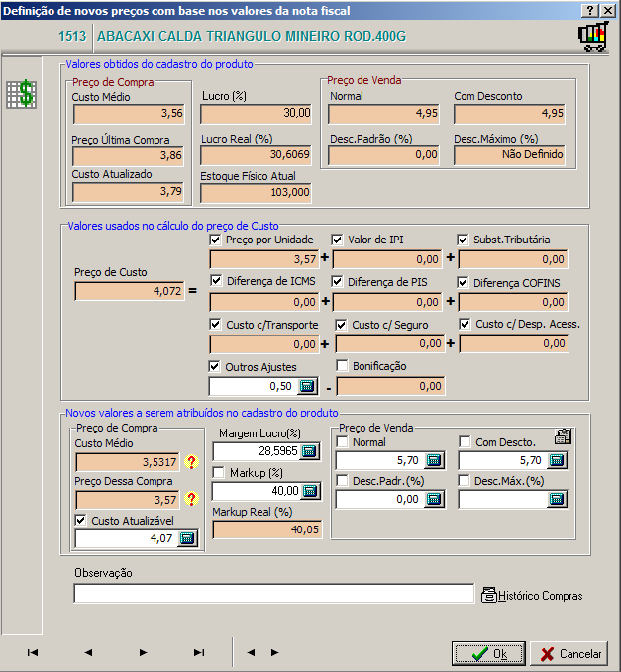621x672 pixels.
Task: Toggle Subst.Tributária checkbox
Action: [463, 240]
